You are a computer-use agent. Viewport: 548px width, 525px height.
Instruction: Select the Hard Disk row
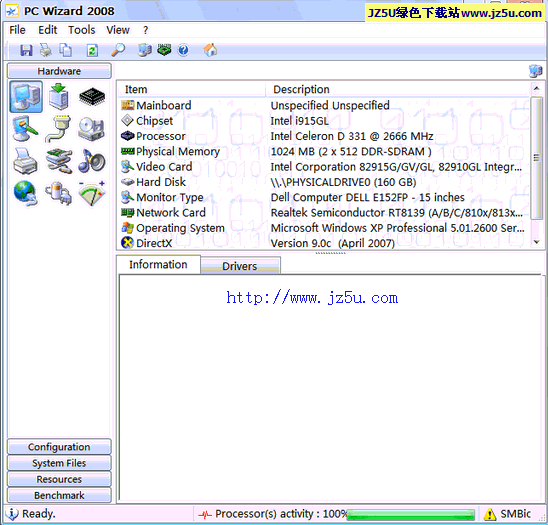(x=324, y=182)
